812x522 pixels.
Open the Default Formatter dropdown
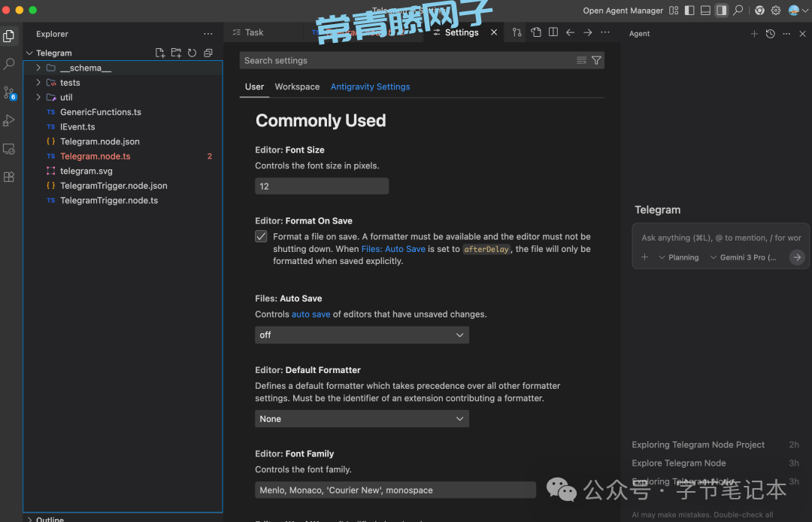coord(362,419)
